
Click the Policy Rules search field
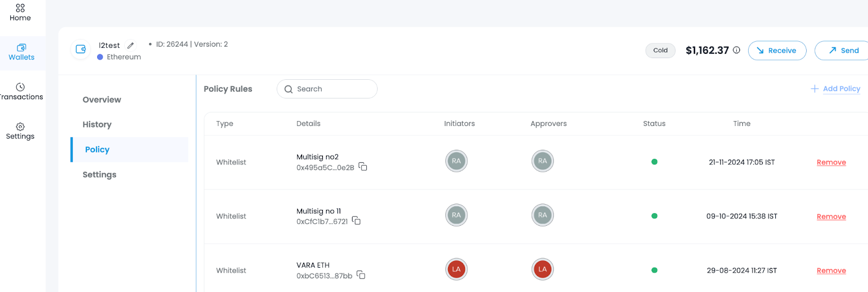point(331,89)
